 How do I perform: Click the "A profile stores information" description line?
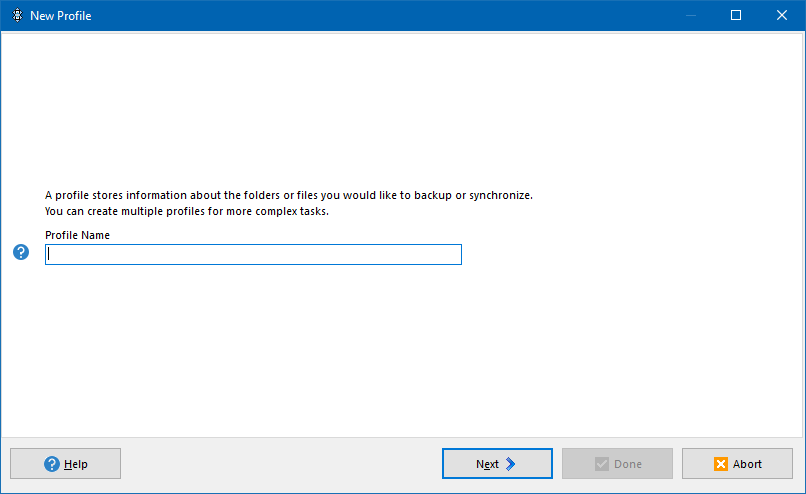coord(288,195)
